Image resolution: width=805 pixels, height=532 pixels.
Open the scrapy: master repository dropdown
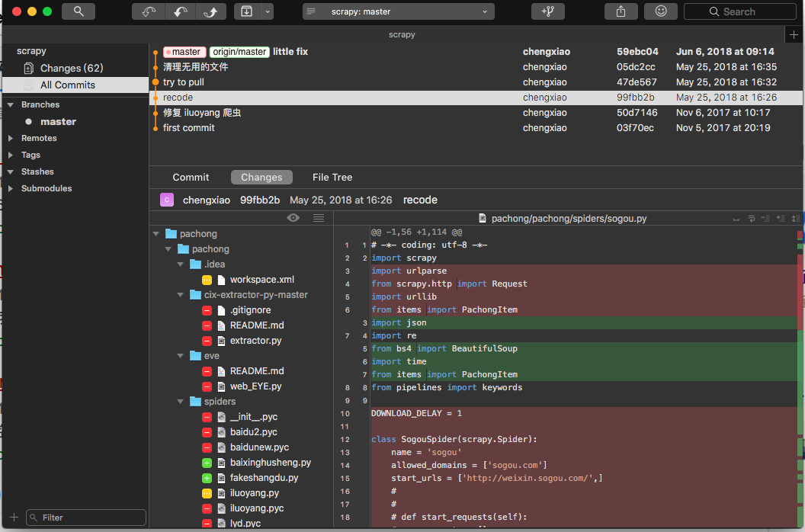click(398, 11)
